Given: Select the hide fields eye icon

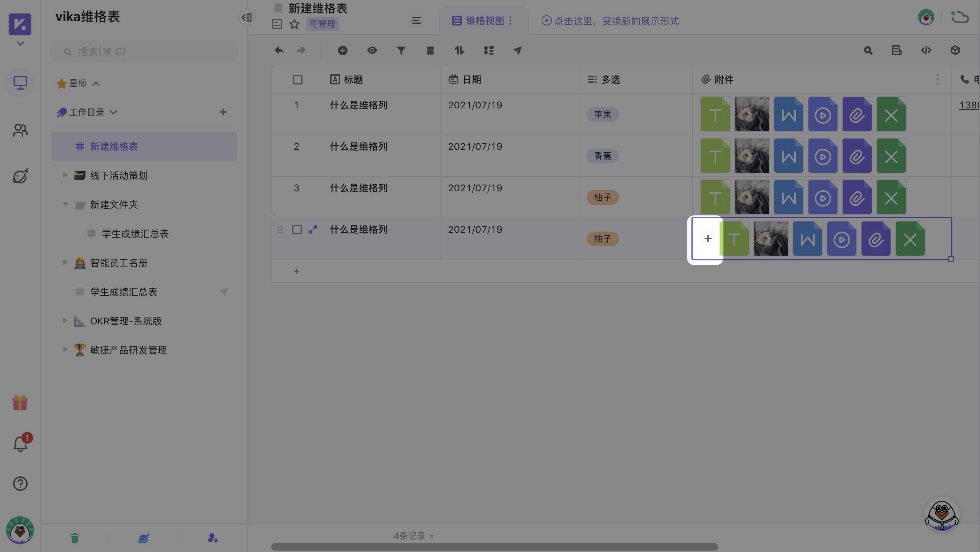Looking at the screenshot, I should tap(372, 50).
